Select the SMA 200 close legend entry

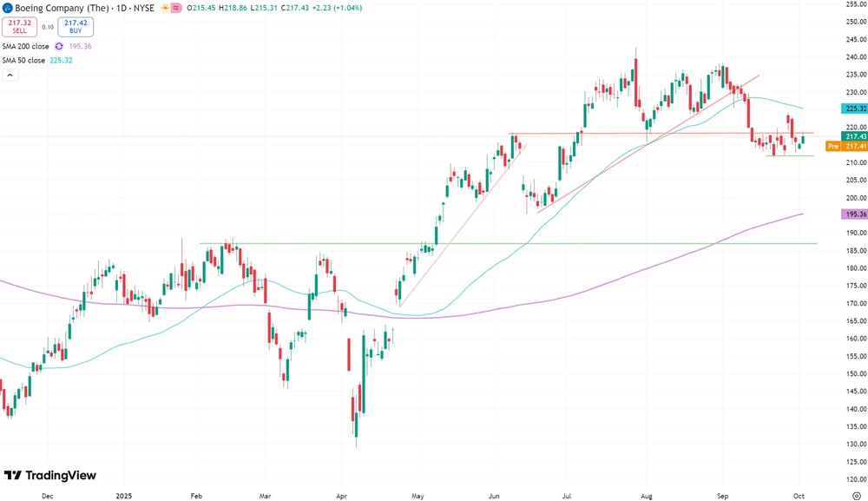[x=26, y=47]
